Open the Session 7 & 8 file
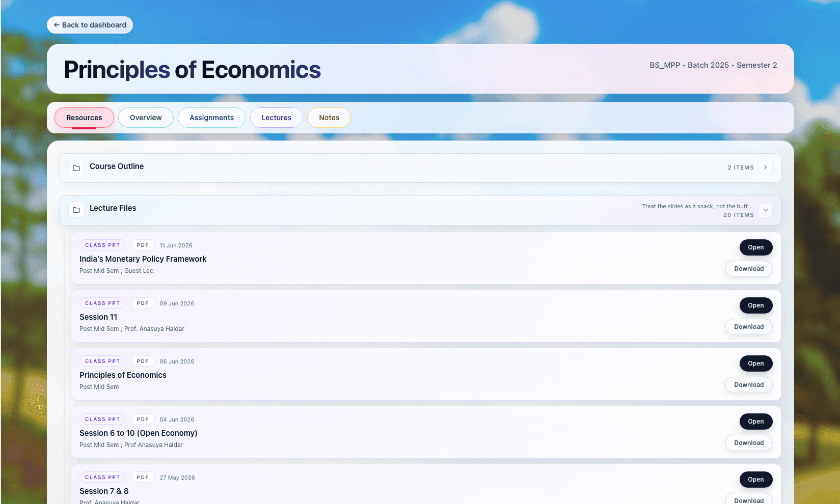This screenshot has width=840, height=504. (x=756, y=480)
